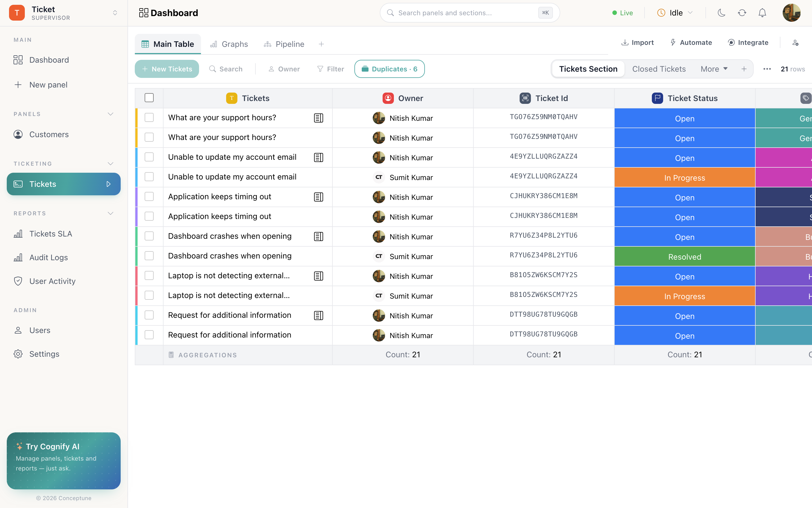Check the first 'What are your support hours?' row

coord(149,118)
